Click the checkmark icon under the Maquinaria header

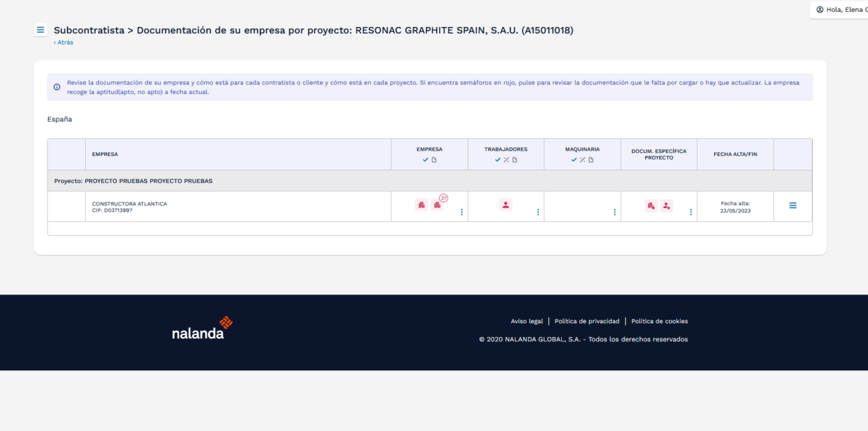point(574,160)
